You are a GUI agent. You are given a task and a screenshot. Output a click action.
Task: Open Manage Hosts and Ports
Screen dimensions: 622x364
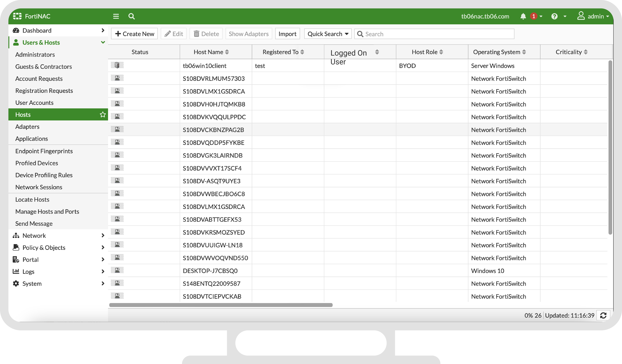click(47, 212)
